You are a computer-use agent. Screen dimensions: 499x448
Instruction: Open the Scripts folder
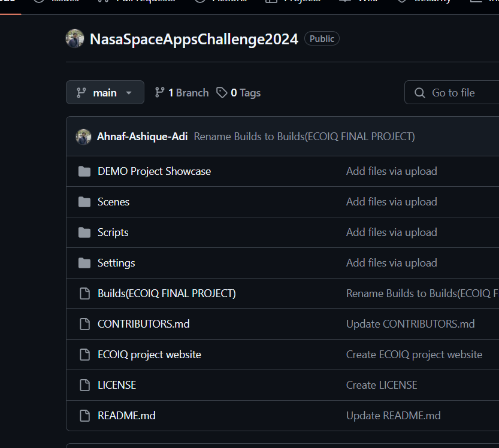tap(113, 232)
